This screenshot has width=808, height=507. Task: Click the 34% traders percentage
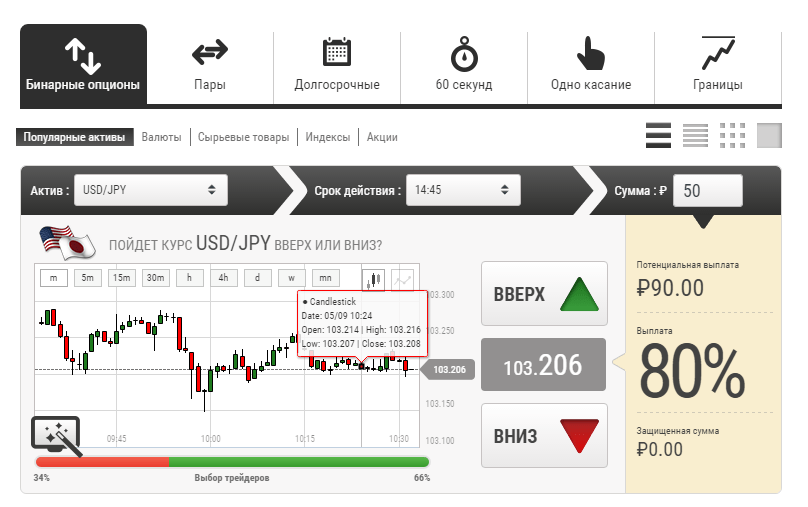click(42, 478)
